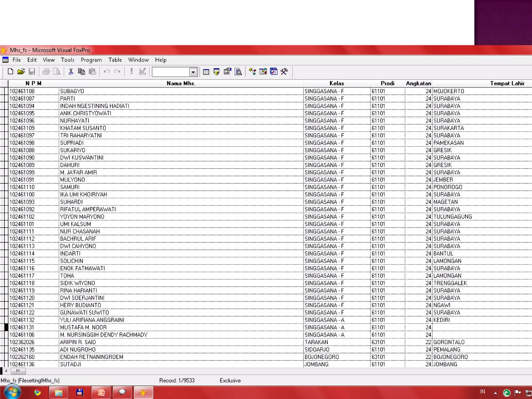Select row marker for MUSTAFA M. NOOR
This screenshot has height=399, width=532.
[x=6, y=327]
